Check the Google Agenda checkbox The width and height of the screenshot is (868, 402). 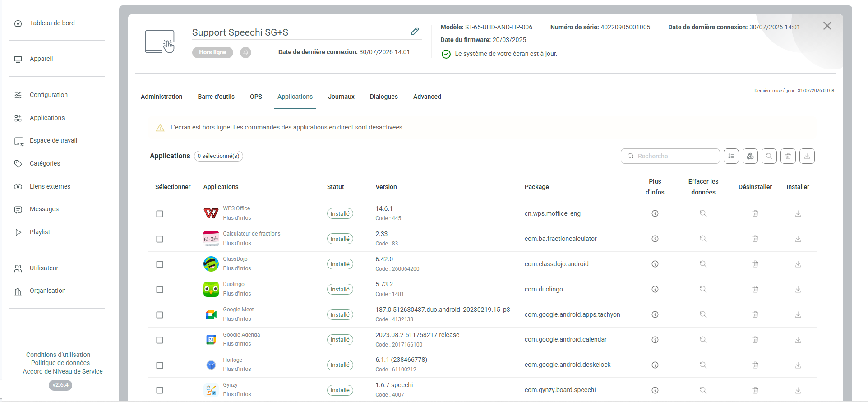(x=160, y=340)
